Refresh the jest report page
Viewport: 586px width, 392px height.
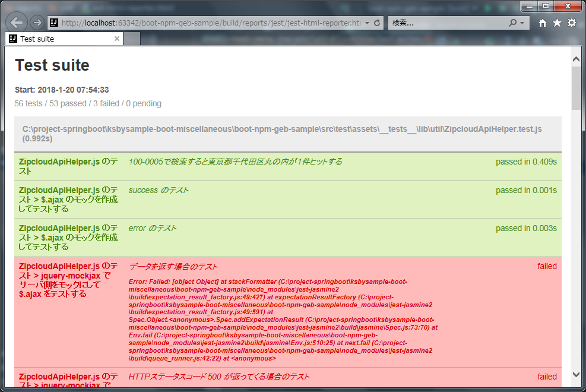pos(377,23)
